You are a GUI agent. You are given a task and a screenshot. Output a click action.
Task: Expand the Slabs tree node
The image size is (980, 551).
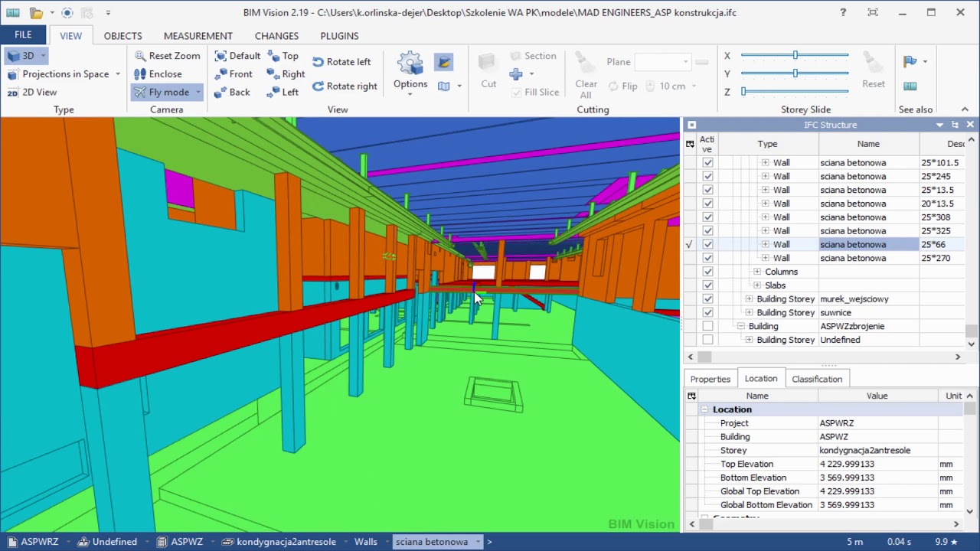pyautogui.click(x=757, y=285)
